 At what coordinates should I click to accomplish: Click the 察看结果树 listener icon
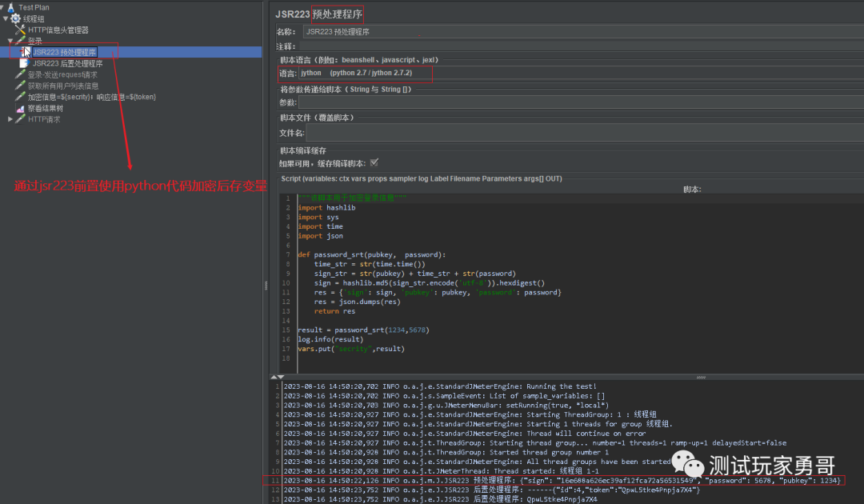click(20, 109)
